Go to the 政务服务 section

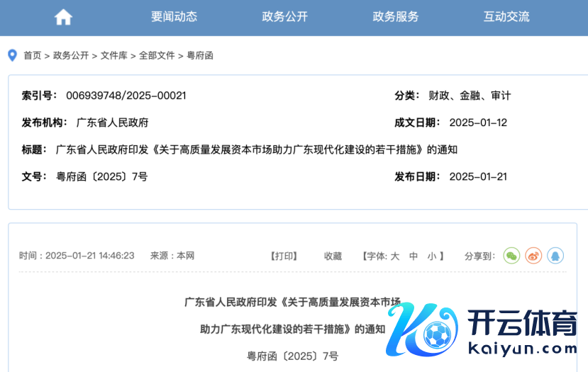click(x=396, y=17)
